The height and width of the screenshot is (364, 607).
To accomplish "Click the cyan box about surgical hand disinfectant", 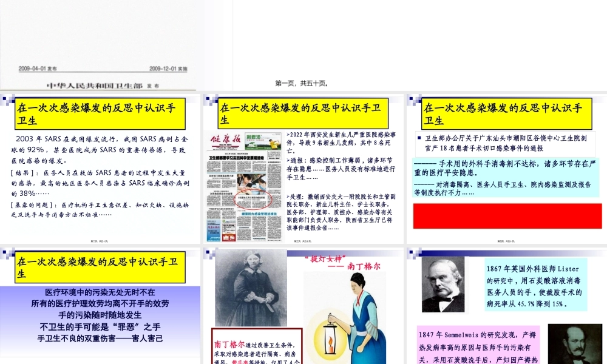I will 507,178.
